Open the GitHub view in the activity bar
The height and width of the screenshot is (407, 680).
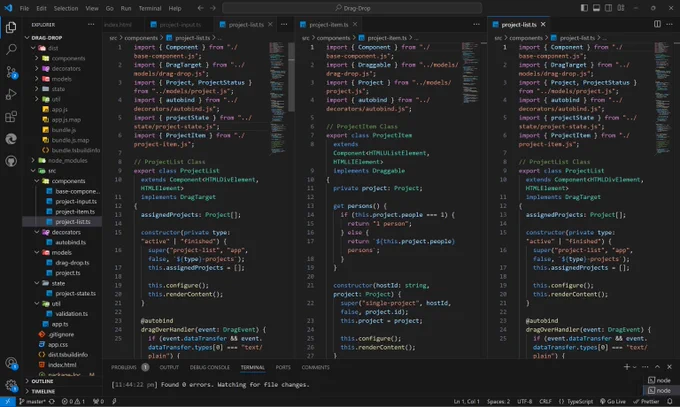click(11, 161)
